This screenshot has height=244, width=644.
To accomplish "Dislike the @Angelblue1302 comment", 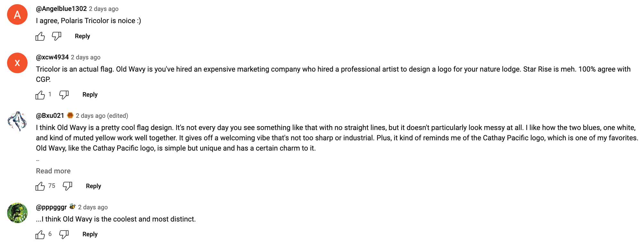I will tap(56, 36).
